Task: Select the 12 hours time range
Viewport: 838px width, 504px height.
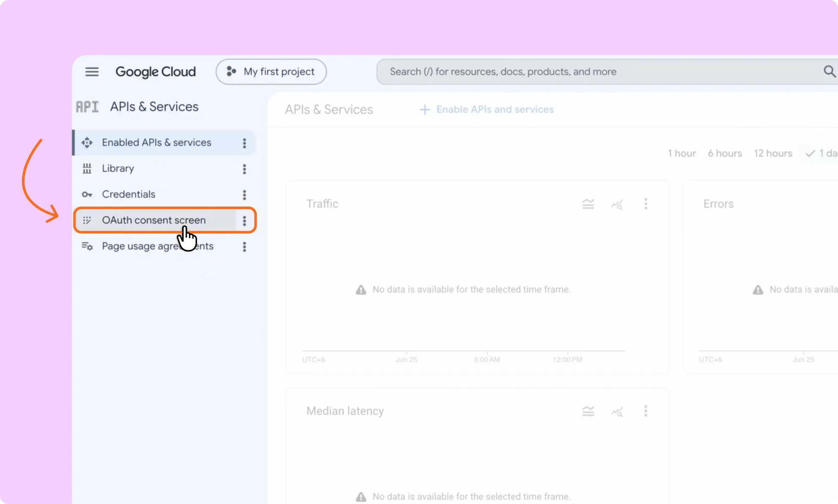Action: point(773,153)
